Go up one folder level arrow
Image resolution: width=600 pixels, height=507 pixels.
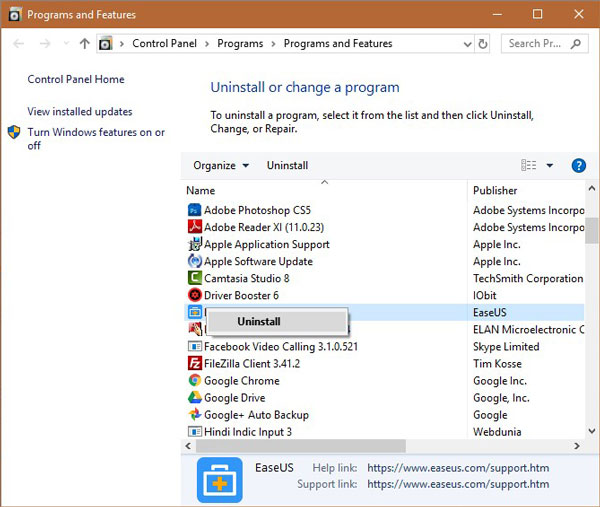85,44
